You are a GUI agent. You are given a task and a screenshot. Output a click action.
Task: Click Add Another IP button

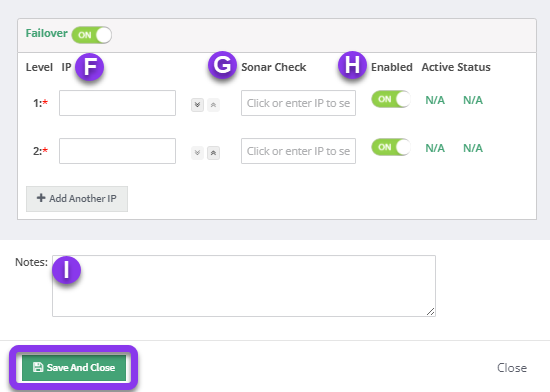(x=77, y=199)
